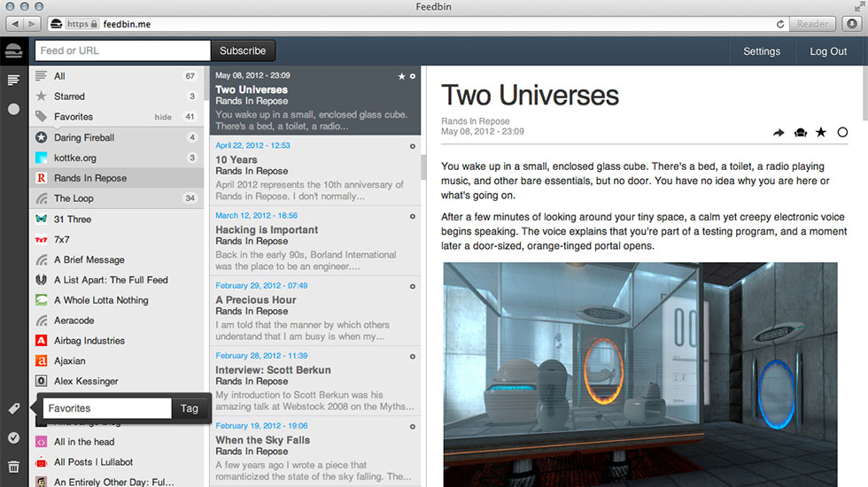
Task: Toggle unread dot on Two Universes entry
Action: coord(413,76)
